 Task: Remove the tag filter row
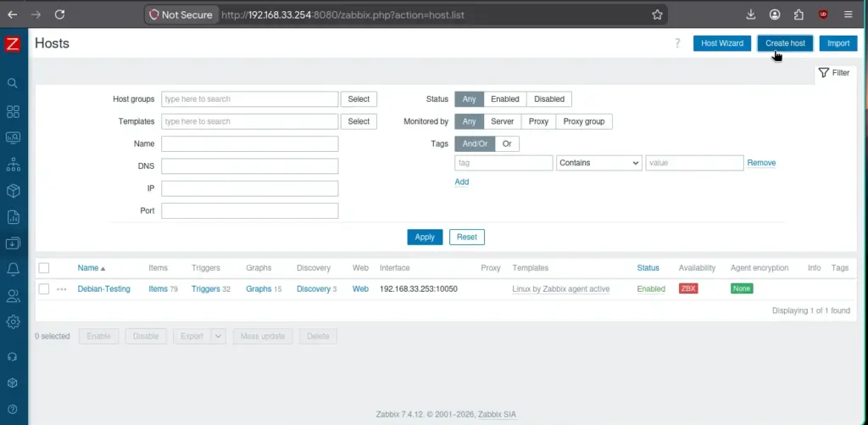click(761, 163)
